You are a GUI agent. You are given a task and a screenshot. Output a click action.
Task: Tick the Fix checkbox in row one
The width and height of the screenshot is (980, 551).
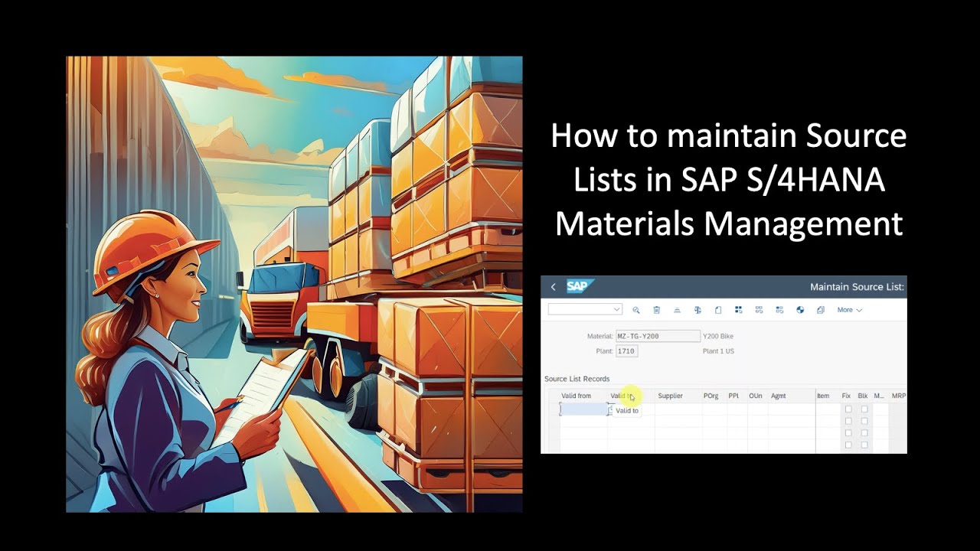point(848,409)
